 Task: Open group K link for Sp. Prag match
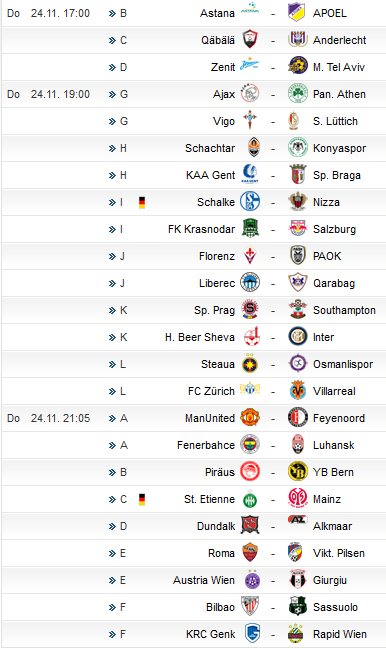[x=118, y=310]
